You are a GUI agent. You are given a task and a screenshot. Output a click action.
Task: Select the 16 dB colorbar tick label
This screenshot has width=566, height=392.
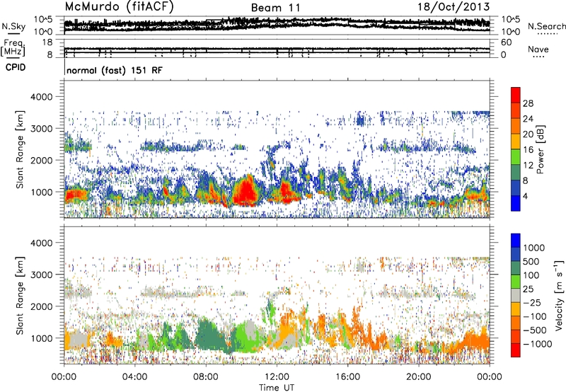pos(528,150)
